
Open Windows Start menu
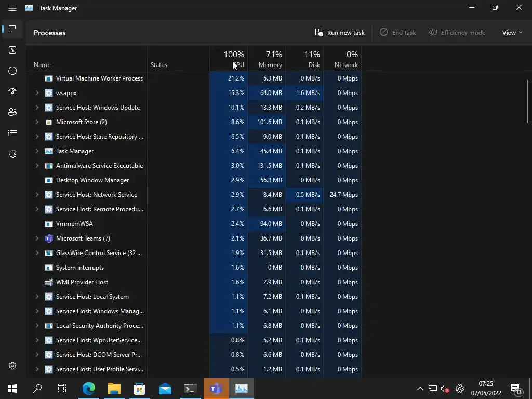click(12, 389)
